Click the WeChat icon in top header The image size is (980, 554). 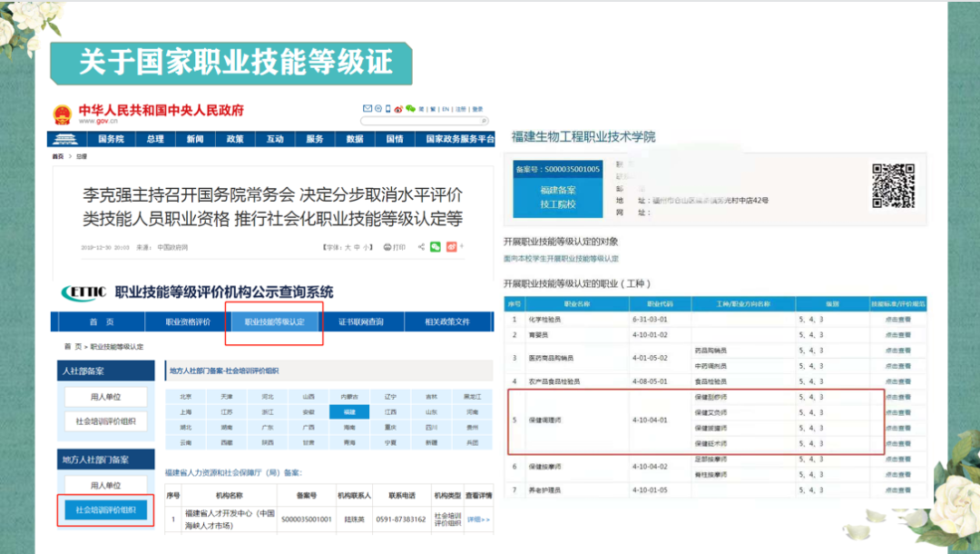click(x=410, y=108)
